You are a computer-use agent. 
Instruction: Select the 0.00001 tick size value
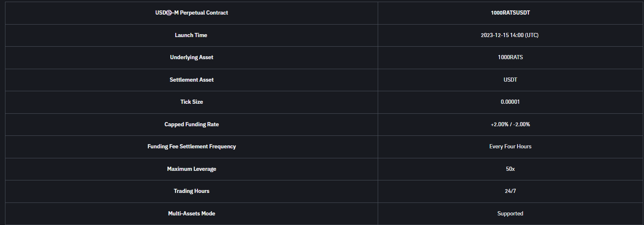pos(510,102)
